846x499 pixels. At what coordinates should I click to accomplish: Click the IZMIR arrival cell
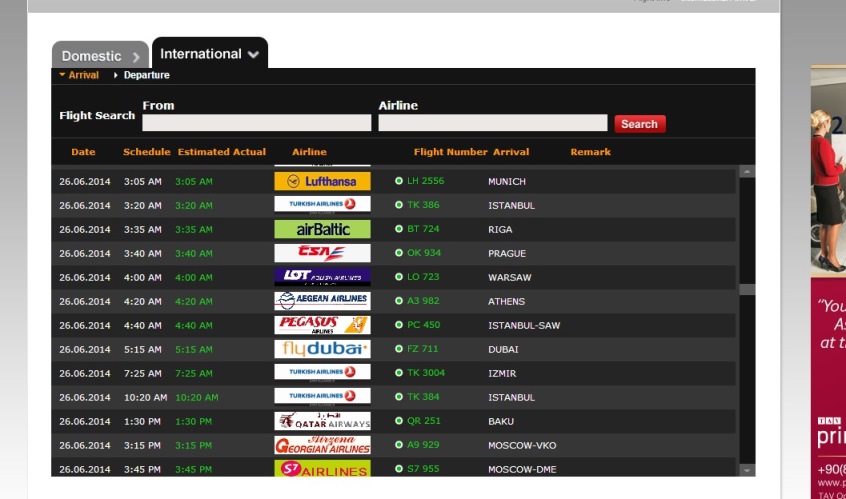502,373
